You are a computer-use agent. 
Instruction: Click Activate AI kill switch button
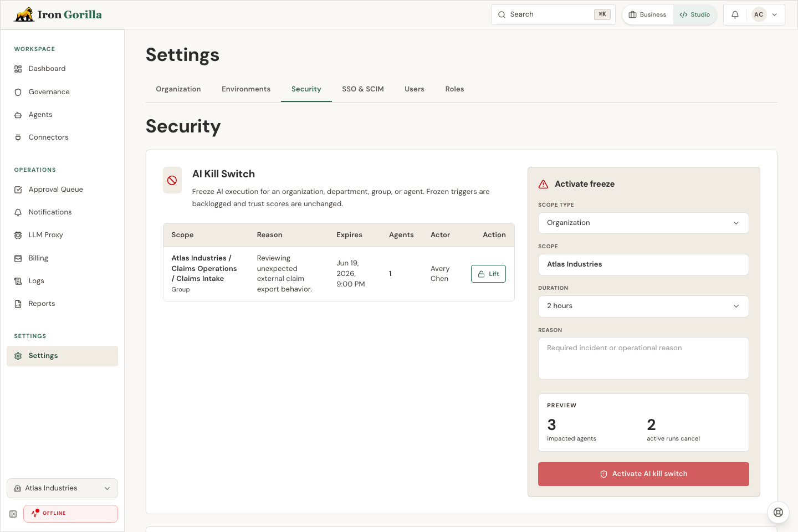click(x=643, y=474)
